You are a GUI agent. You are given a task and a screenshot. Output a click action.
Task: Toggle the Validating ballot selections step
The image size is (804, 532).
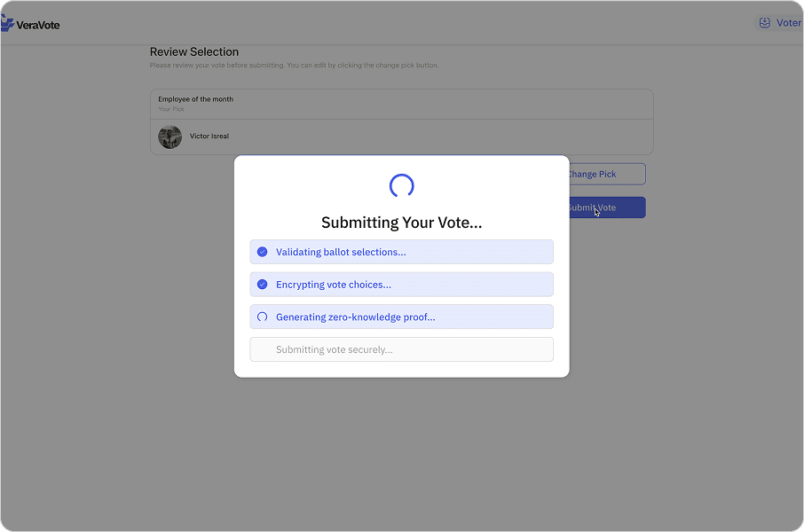pos(401,252)
